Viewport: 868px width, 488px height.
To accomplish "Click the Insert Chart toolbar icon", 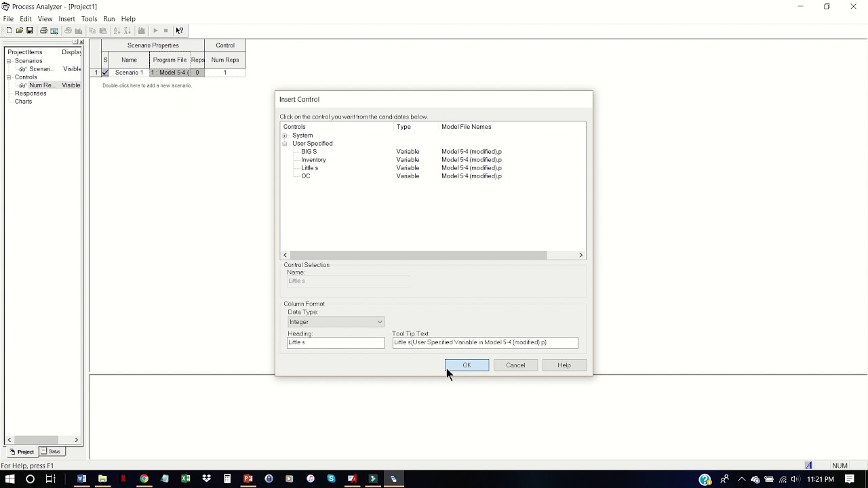I will [x=141, y=30].
